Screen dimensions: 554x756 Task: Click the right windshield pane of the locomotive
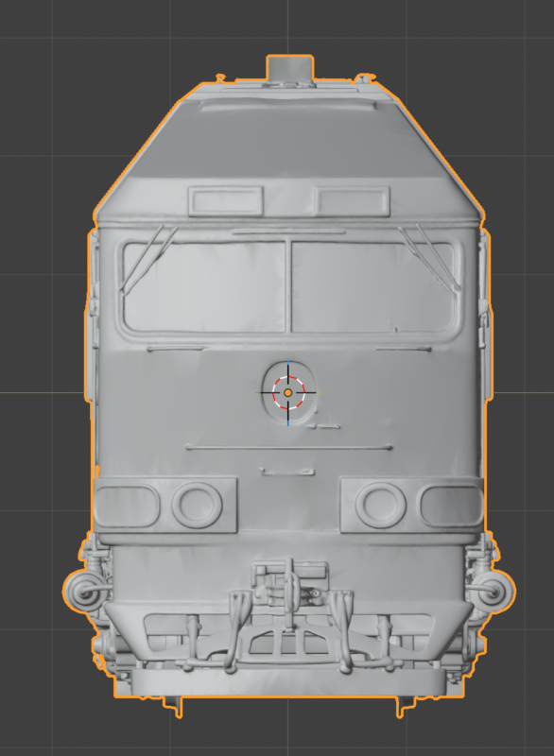coord(373,287)
